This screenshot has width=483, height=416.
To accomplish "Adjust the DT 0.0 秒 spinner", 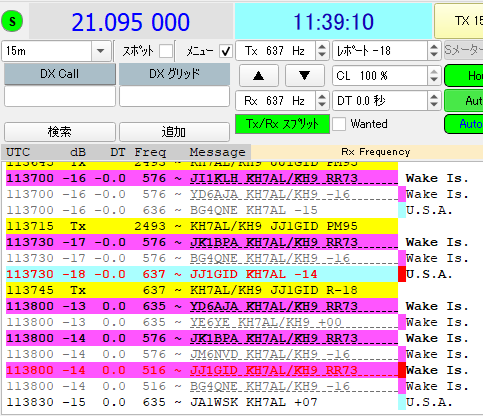I will [x=434, y=100].
